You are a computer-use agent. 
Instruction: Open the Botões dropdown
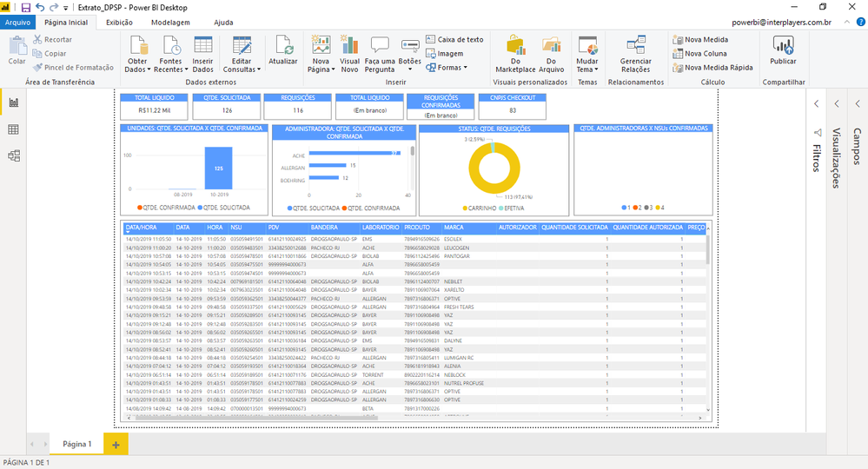[409, 54]
